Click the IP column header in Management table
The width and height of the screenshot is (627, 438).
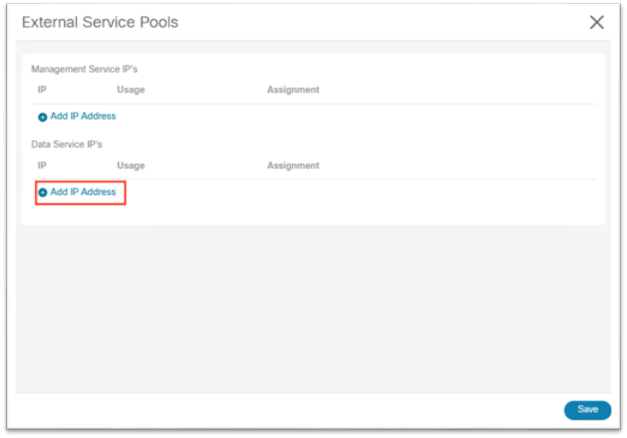pyautogui.click(x=42, y=90)
